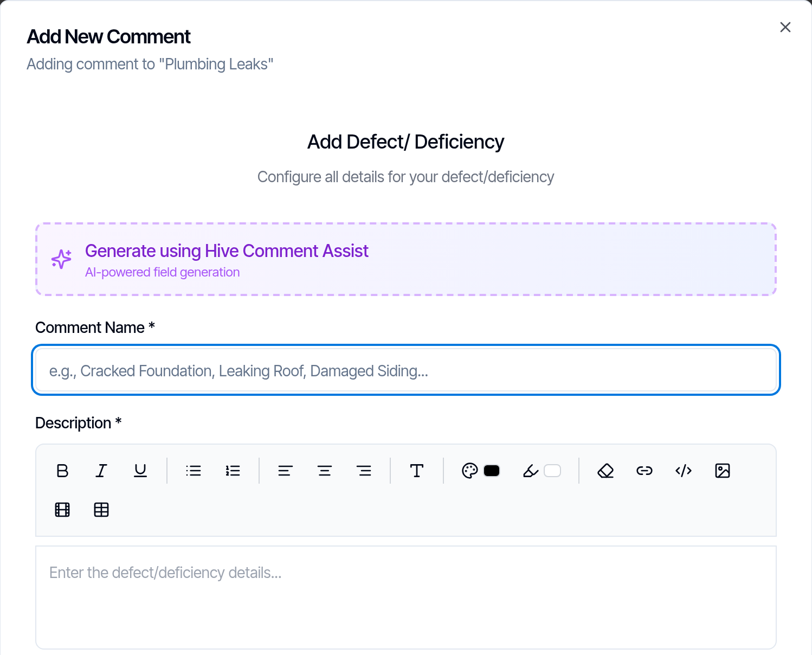Align text left

click(286, 471)
